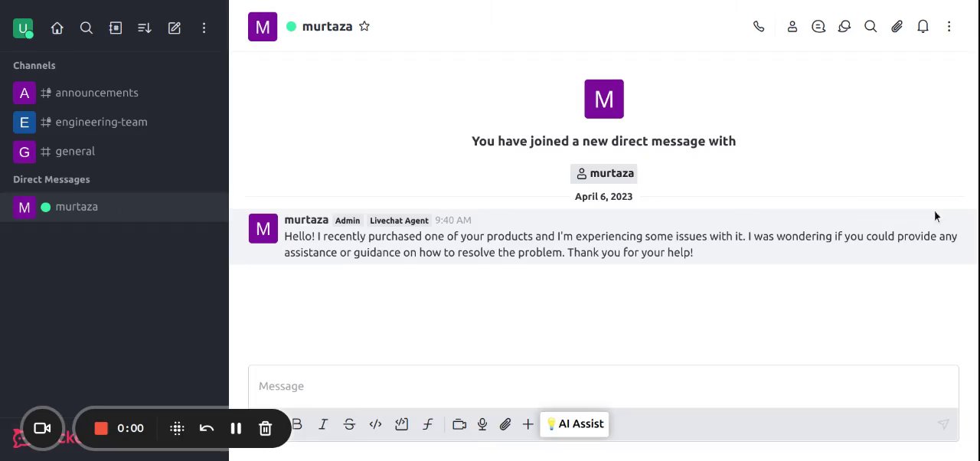This screenshot has height=461, width=980.
Task: Click the AI Assist button
Action: pos(574,424)
